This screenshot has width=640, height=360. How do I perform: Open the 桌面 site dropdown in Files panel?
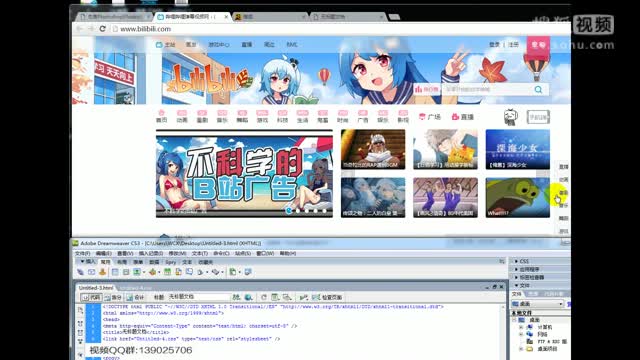(538, 304)
